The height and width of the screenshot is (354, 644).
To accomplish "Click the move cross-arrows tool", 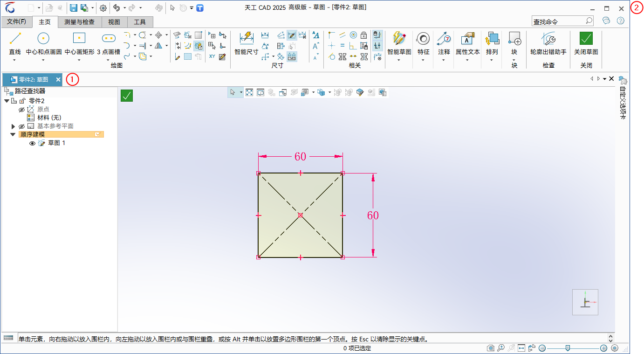I will [158, 35].
